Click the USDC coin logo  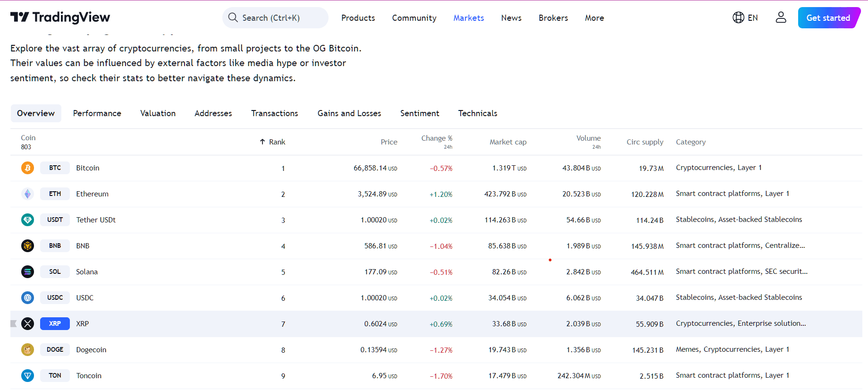tap(28, 298)
